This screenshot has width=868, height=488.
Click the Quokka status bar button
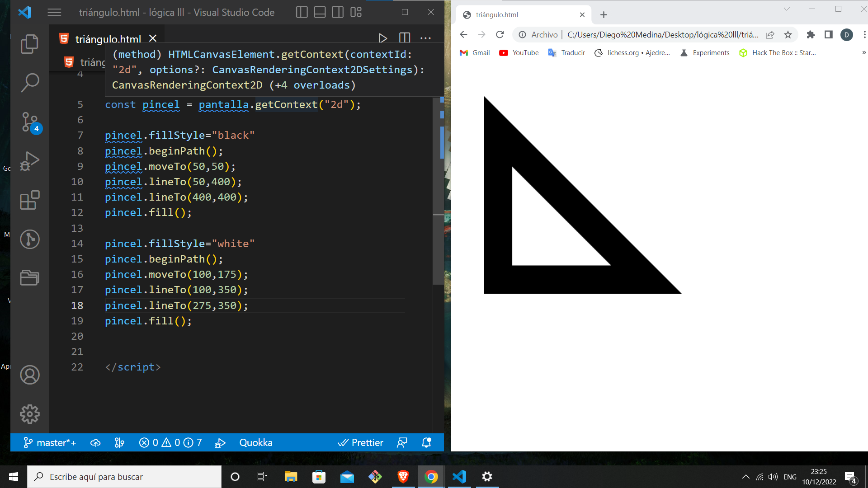256,442
